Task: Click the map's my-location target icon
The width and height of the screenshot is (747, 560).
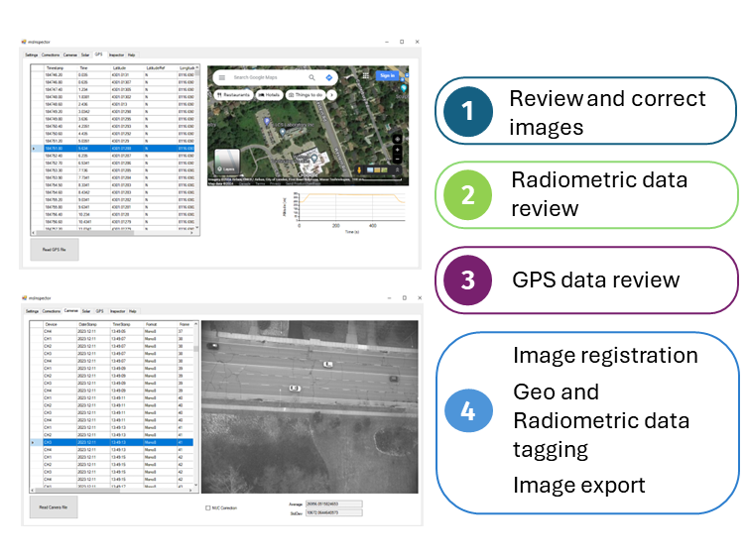Action: [397, 141]
